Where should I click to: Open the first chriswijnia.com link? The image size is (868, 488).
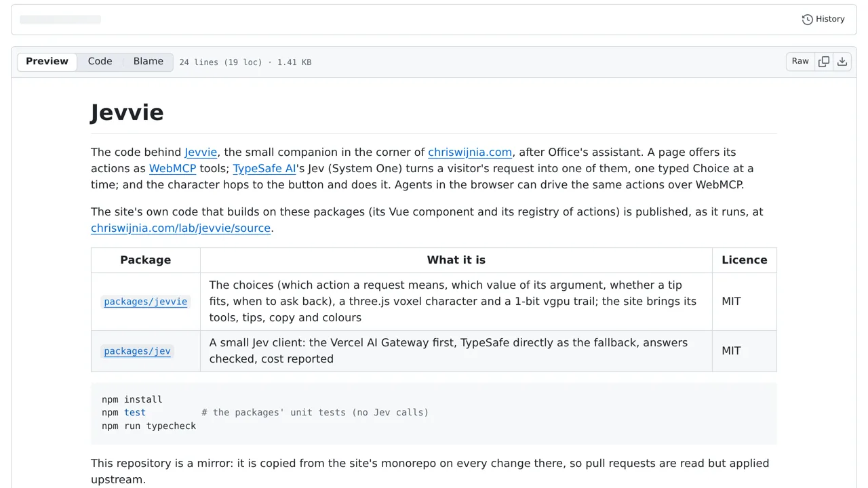tap(470, 152)
